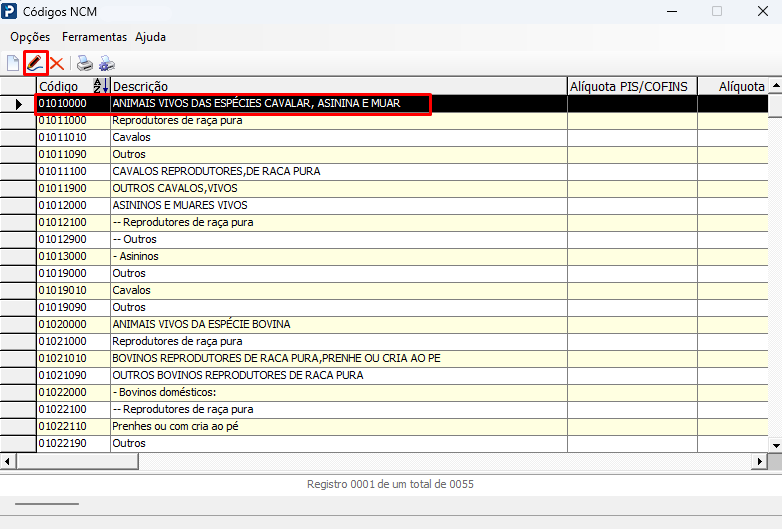Click the Edit record pencil icon
Viewport: 782px width, 529px height.
35,63
